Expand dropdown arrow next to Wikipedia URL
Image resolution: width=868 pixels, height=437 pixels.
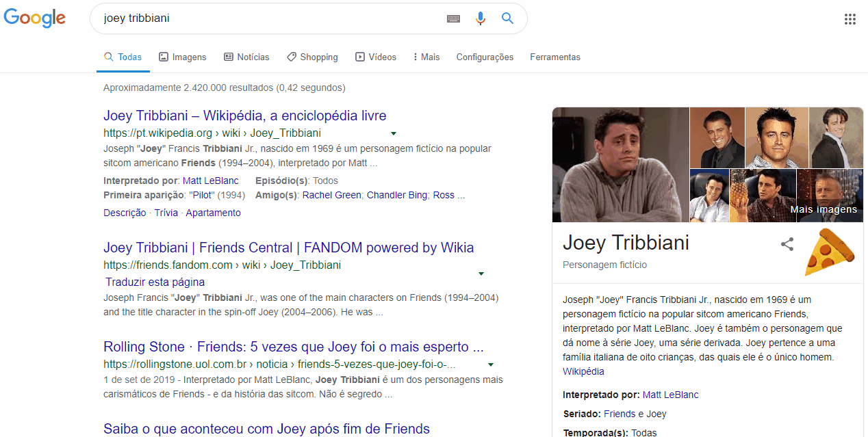tap(394, 133)
